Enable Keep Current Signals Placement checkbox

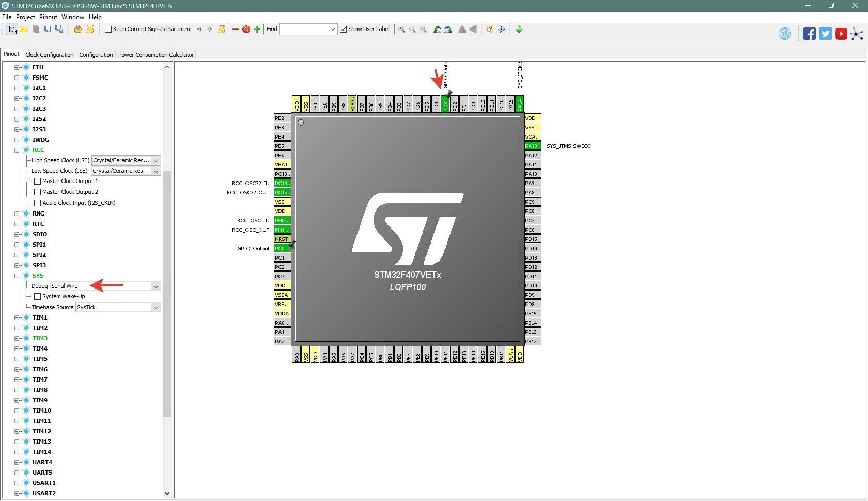109,29
